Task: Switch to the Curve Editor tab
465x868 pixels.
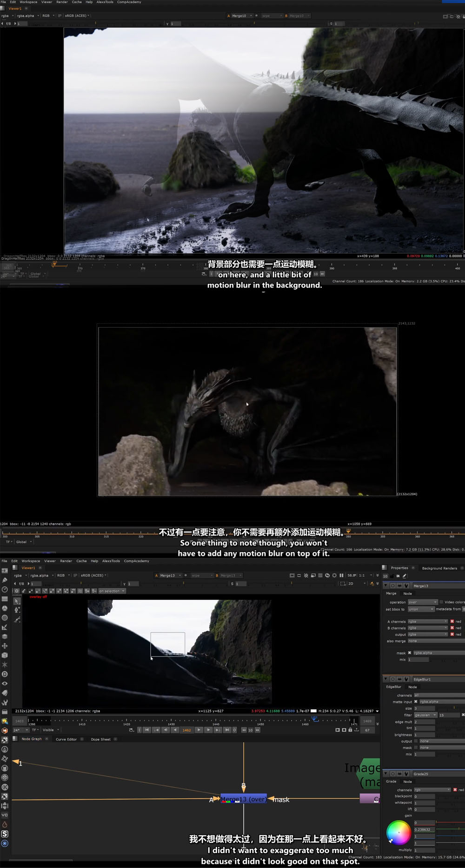Action: coord(66,739)
